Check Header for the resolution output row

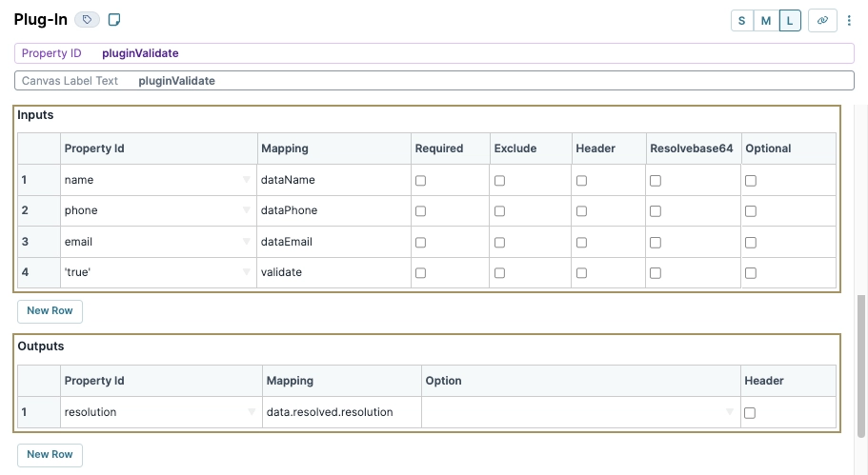tap(750, 413)
